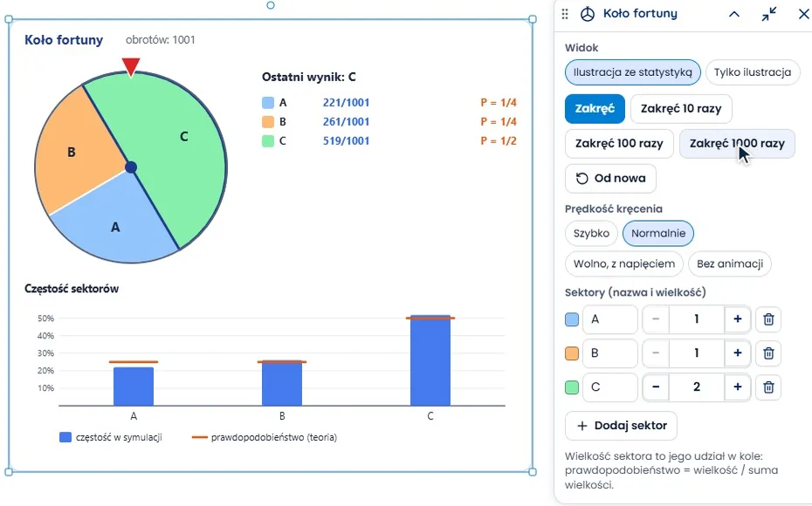Click the red pointer triangle above the wheel

[131, 66]
